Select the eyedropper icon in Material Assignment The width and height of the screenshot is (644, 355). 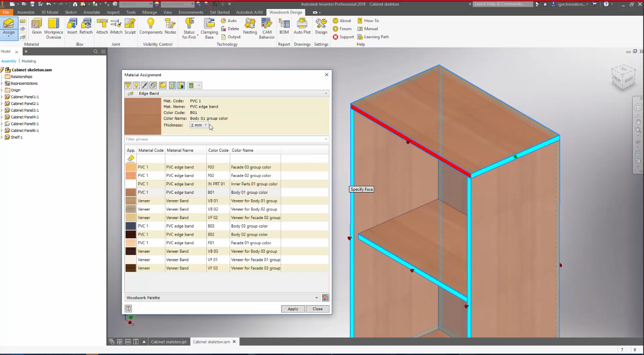click(x=145, y=85)
